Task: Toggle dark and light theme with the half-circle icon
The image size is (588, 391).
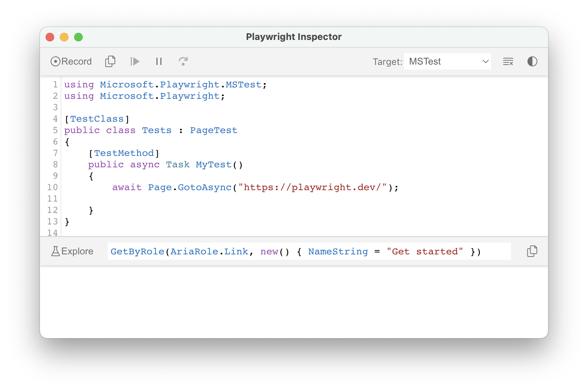Action: [x=532, y=61]
